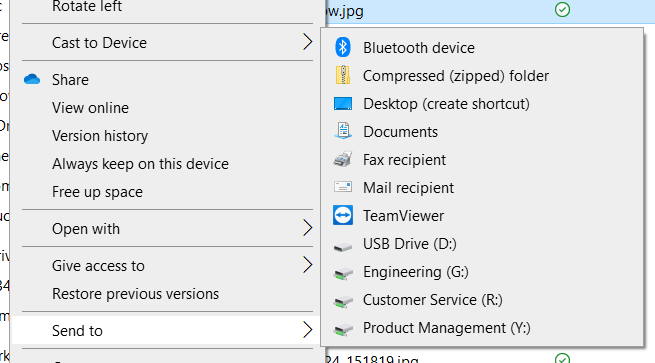Click the Documents folder icon
655x363 pixels.
[343, 131]
